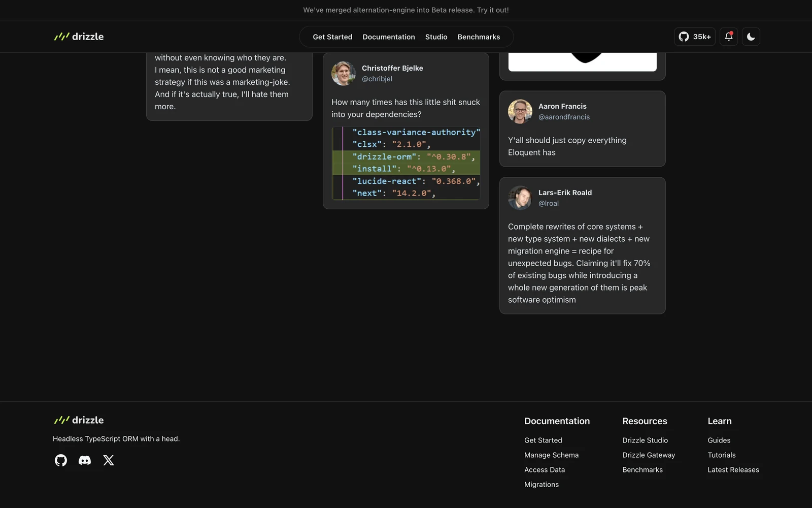The image size is (812, 508).
Task: Open @aarondfrancis handle
Action: click(564, 117)
